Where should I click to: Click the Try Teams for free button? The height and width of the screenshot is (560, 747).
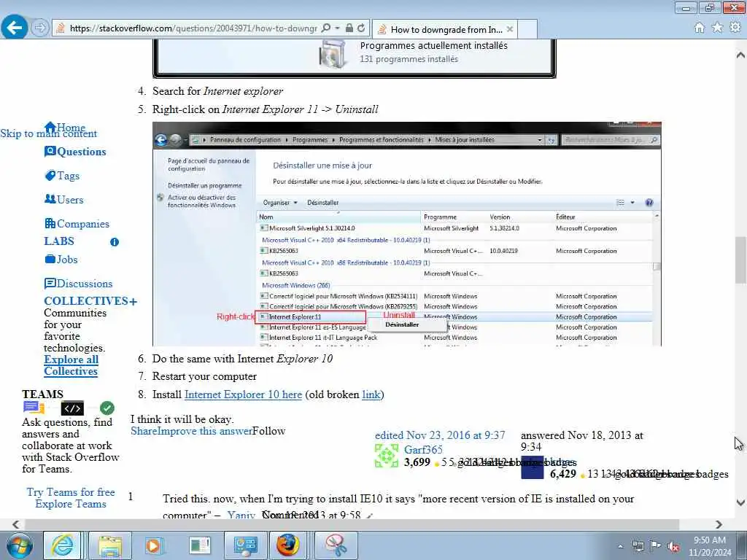coord(71,492)
